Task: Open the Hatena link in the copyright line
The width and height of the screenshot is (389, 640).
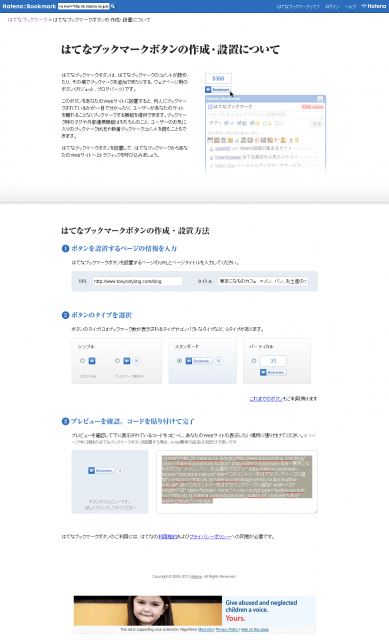Action: [196, 576]
